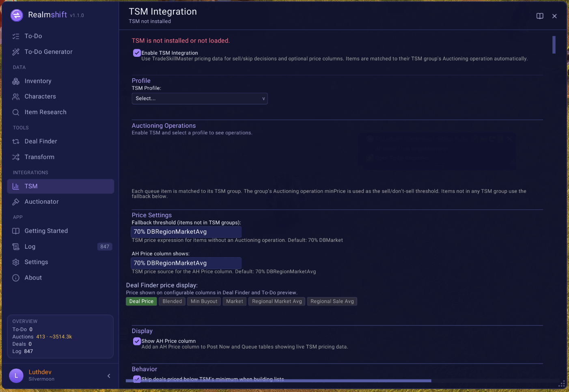Click the Item Research magnifier icon
The height and width of the screenshot is (392, 569).
16,112
